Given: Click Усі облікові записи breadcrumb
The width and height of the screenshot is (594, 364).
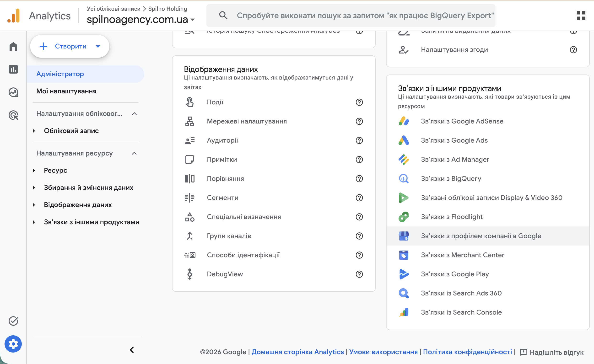Looking at the screenshot, I should pos(113,9).
